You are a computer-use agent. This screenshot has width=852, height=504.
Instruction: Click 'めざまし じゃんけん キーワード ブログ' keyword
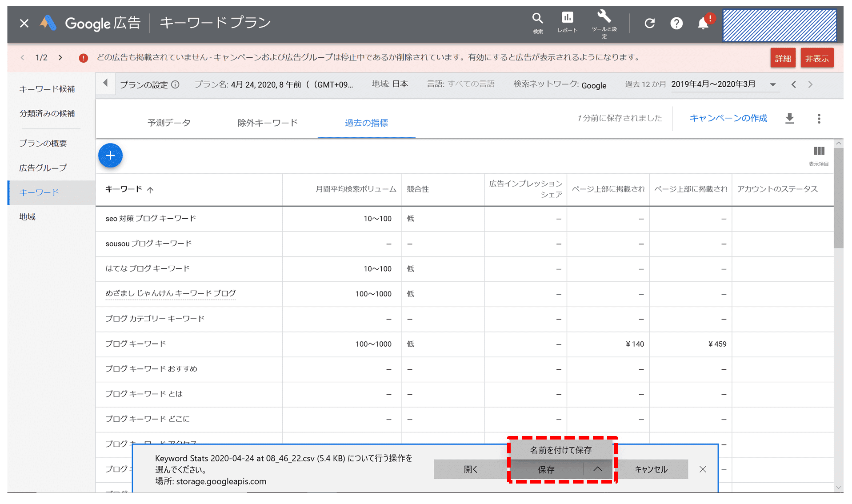point(171,293)
